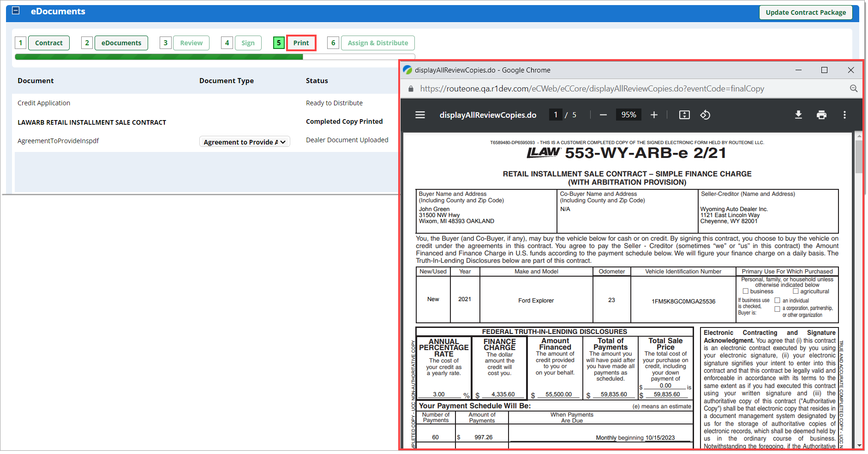This screenshot has width=868, height=454.
Task: Click PDF vertical scrollbar thumb
Action: click(859, 157)
